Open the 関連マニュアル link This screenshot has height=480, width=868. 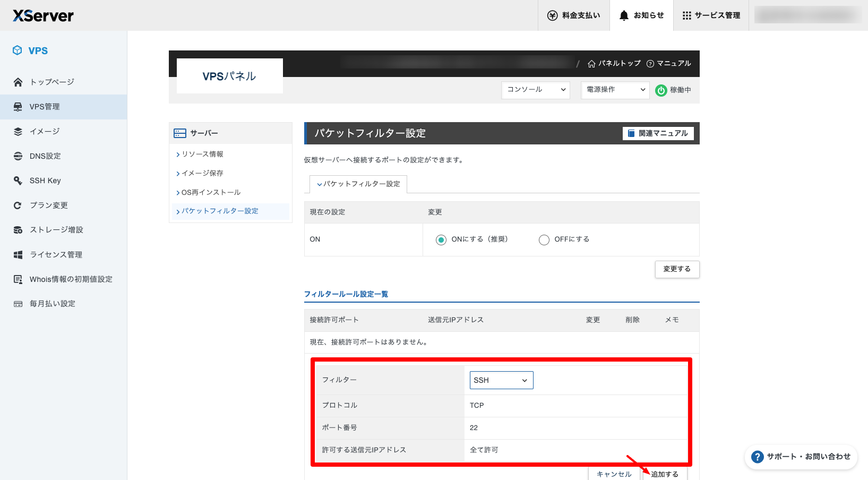(x=658, y=133)
